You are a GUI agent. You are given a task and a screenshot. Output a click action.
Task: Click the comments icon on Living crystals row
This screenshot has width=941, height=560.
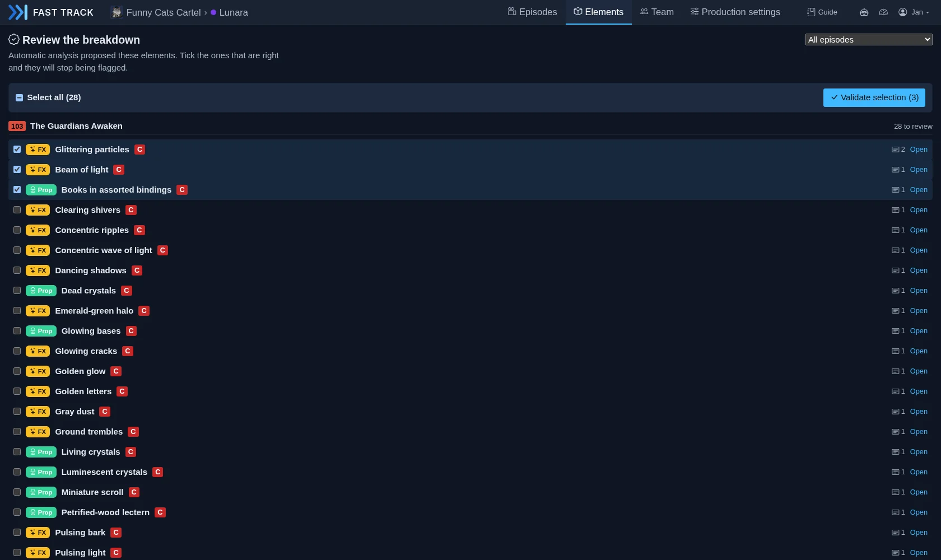point(895,452)
